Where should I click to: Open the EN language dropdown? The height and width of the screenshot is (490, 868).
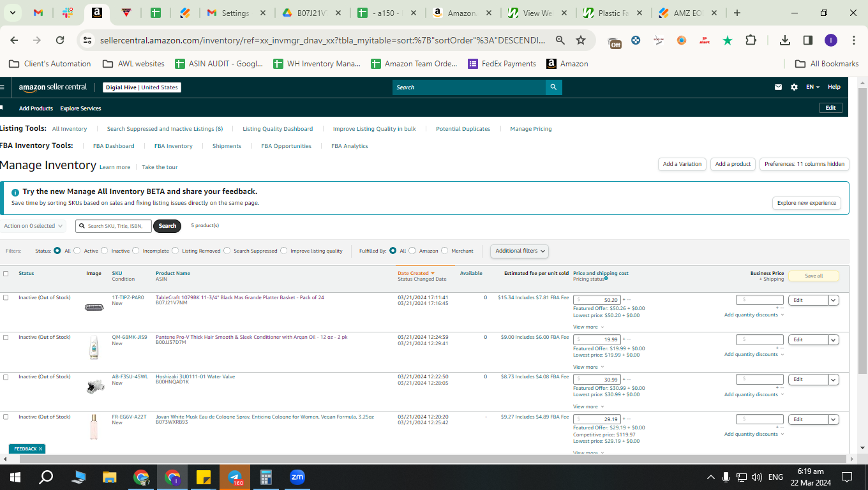click(812, 87)
